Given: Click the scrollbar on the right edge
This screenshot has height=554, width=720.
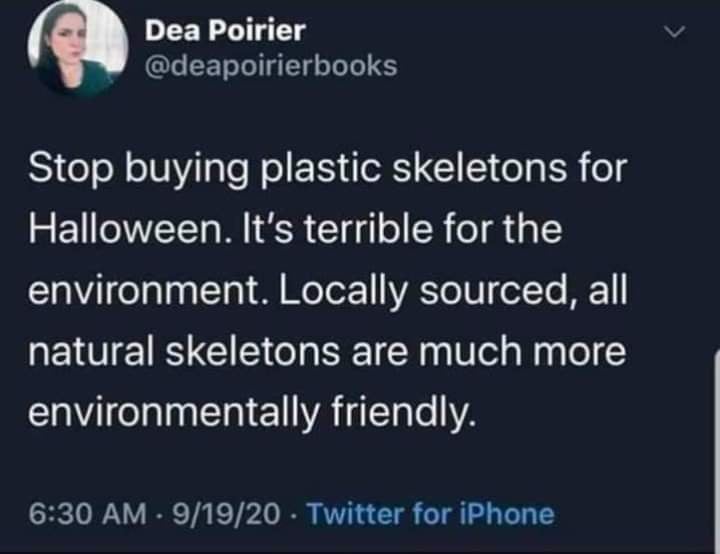Looking at the screenshot, I should pyautogui.click(x=716, y=450).
